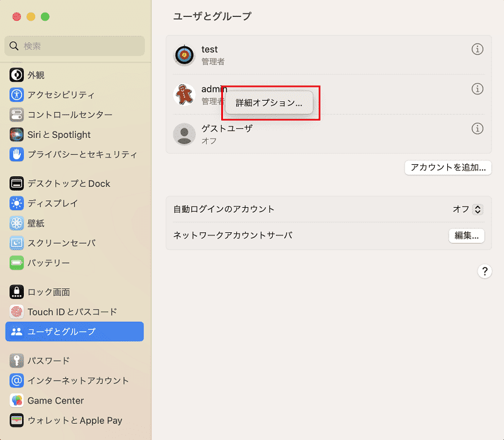
Task: Click ネットワークアカウントサーバ label
Action: pyautogui.click(x=232, y=235)
